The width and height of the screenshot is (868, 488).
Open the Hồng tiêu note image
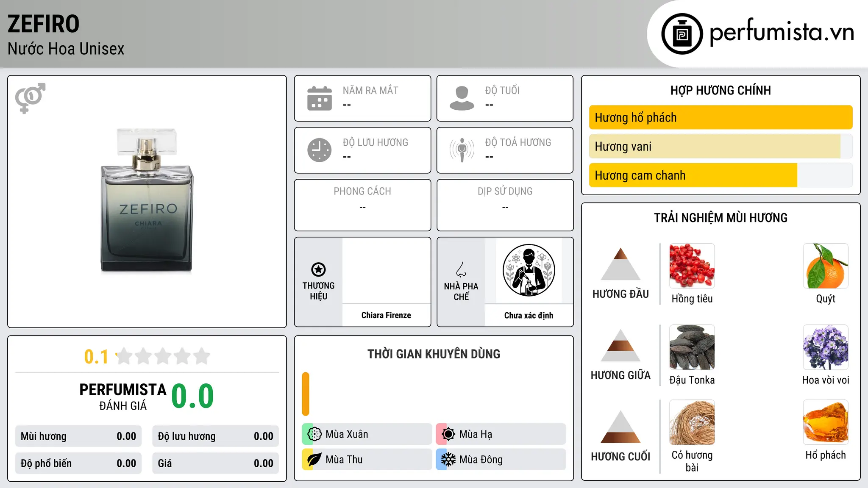point(692,266)
